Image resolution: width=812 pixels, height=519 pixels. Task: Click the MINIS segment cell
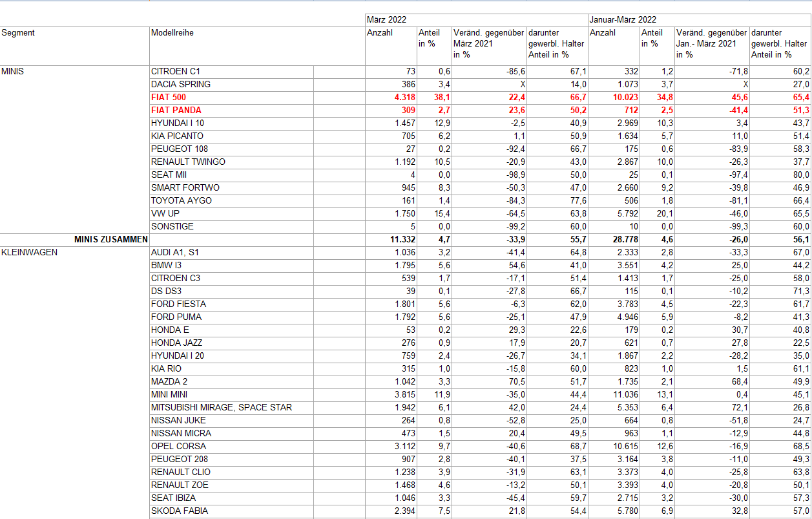click(x=13, y=71)
